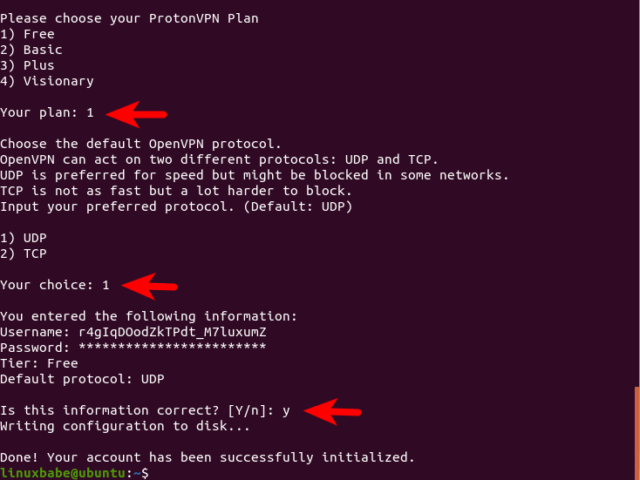Image resolution: width=640 pixels, height=480 pixels.
Task: Click the "1) UDP" protocol option
Action: coord(23,238)
